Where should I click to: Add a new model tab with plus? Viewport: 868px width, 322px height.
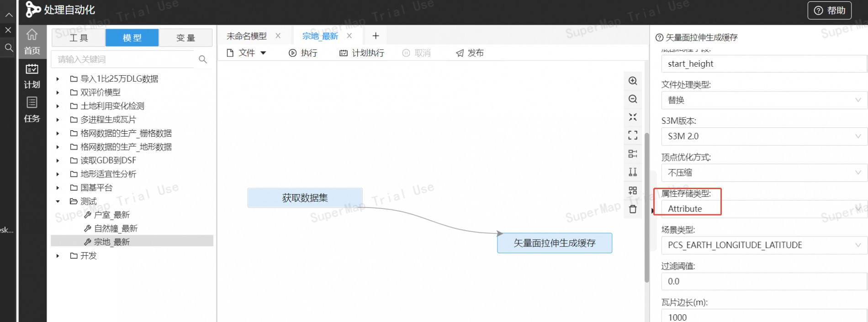coord(376,36)
